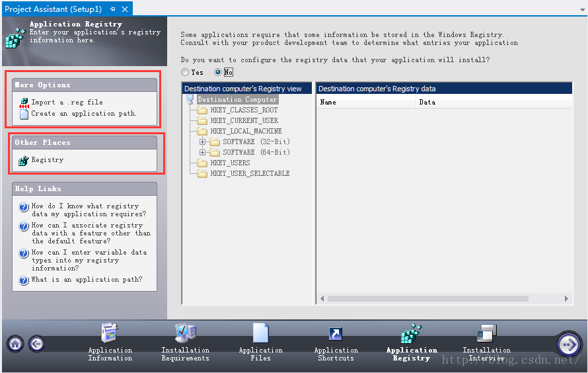Screen dimensions: 588x373
Task: Click help icon beside 'How can I enter variable data'
Action: click(24, 253)
